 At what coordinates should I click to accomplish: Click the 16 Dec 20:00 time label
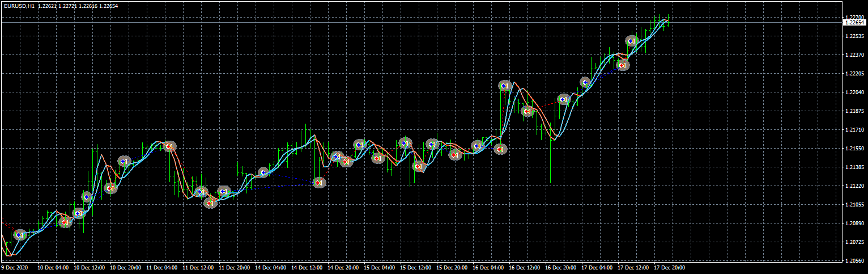(561, 267)
